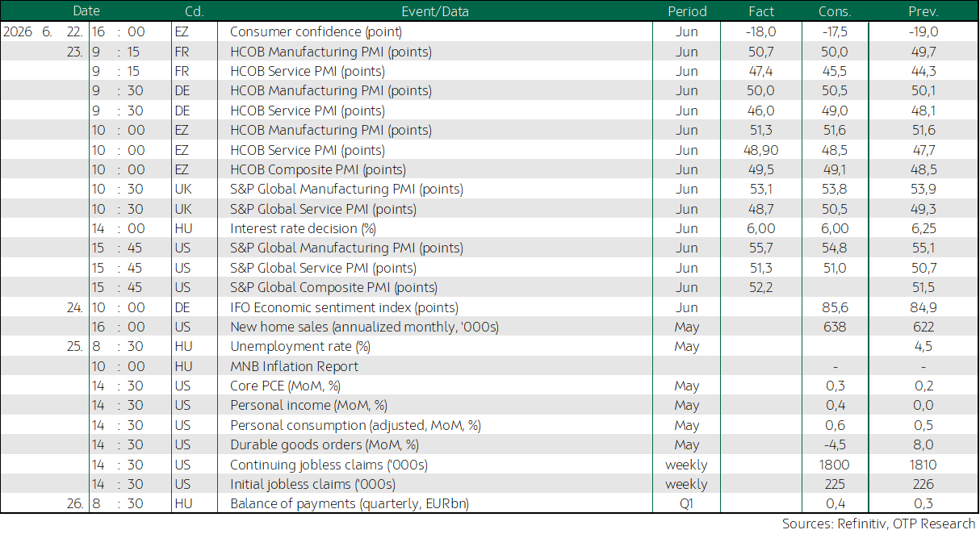This screenshot has width=980, height=534.
Task: Select the New home sales event
Action: tap(364, 327)
